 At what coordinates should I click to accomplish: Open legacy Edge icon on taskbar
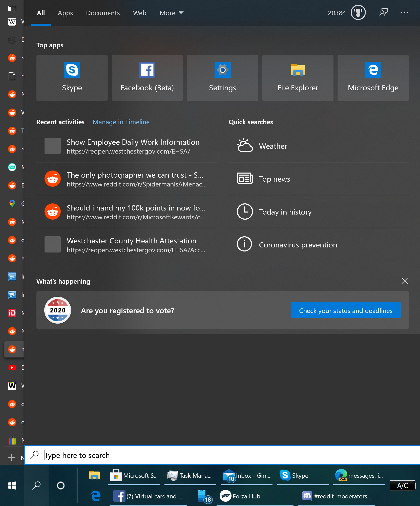click(x=96, y=496)
